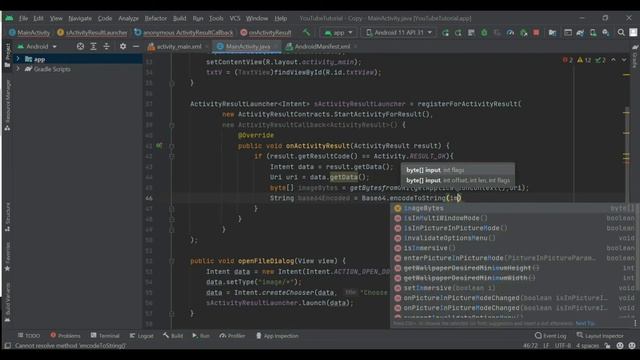Viewport: 640px width, 360px height.
Task: Open the Terminal tool window
Action: tap(105, 336)
